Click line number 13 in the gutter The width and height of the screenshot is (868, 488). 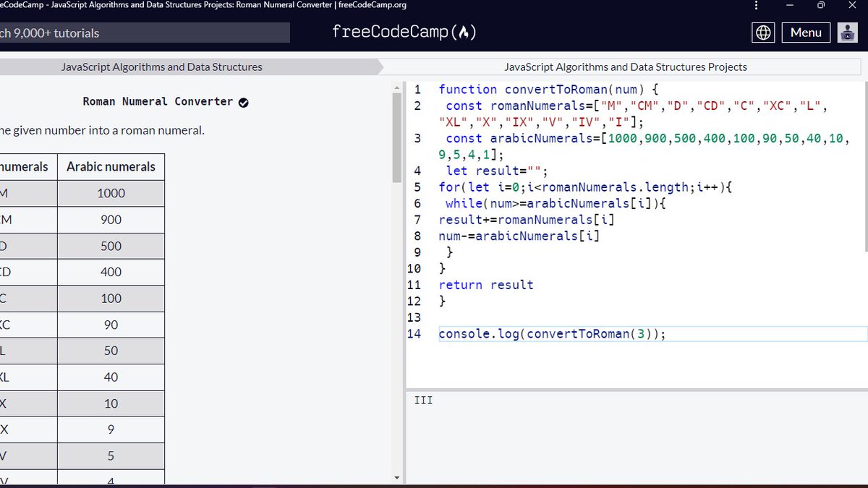(414, 317)
